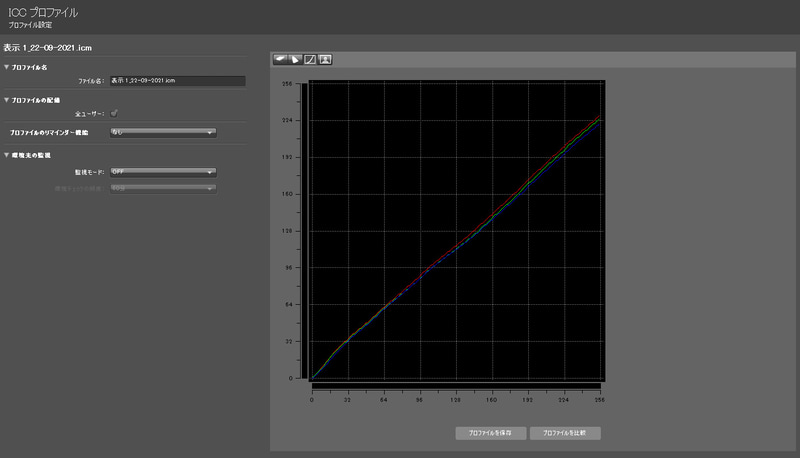This screenshot has width=800, height=458.
Task: Click the ICC プロファイル title text
Action: coord(43,12)
